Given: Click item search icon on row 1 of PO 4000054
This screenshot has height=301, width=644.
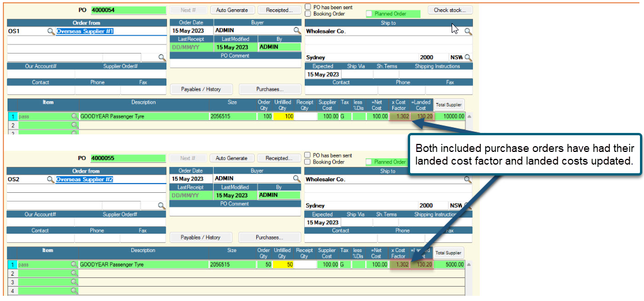Looking at the screenshot, I should (75, 116).
